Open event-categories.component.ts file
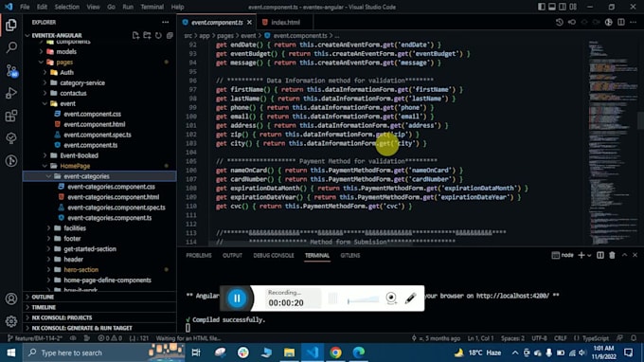 pyautogui.click(x=110, y=217)
